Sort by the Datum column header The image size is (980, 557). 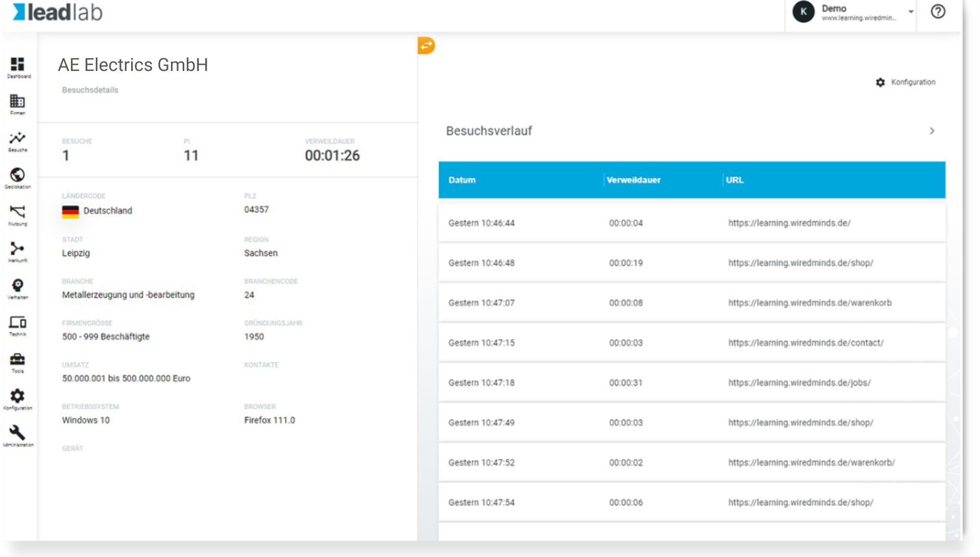coord(462,180)
